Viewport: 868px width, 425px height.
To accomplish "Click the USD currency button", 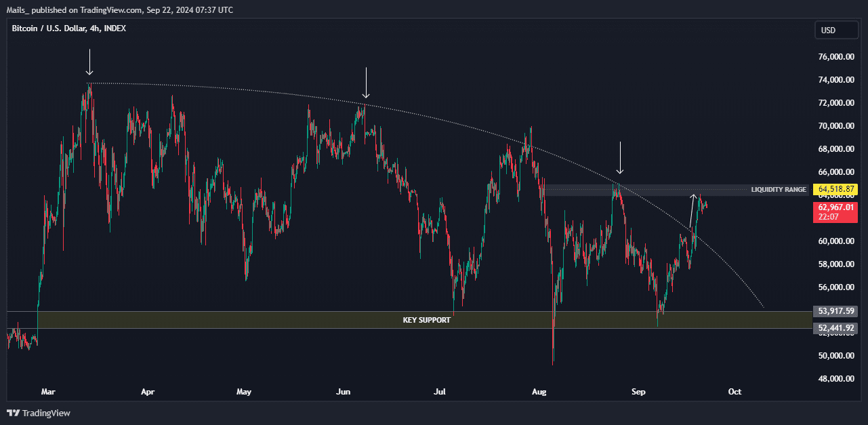I will (x=836, y=31).
